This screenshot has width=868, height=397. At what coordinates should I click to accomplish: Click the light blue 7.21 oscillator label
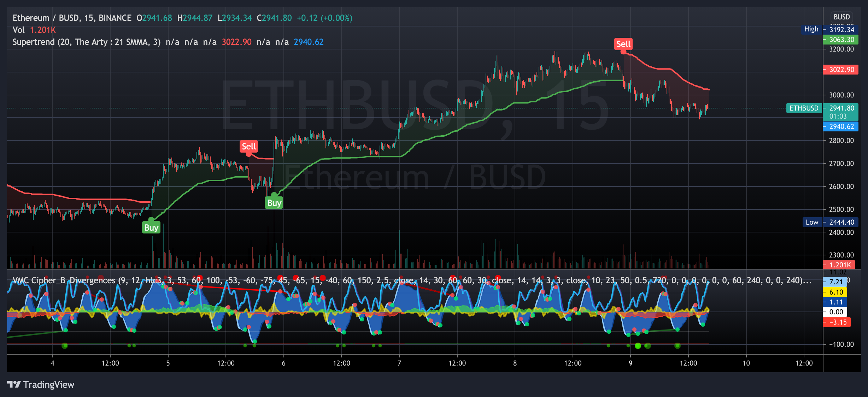click(x=835, y=282)
